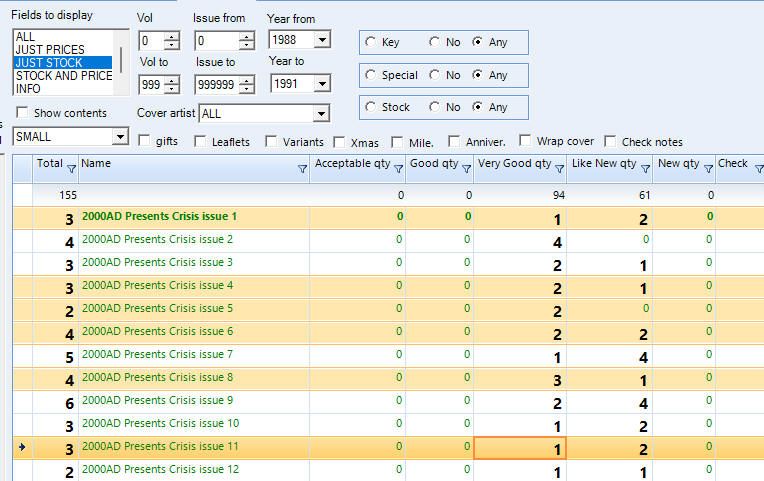
Task: Enable the Show contents checkbox
Action: 22,113
